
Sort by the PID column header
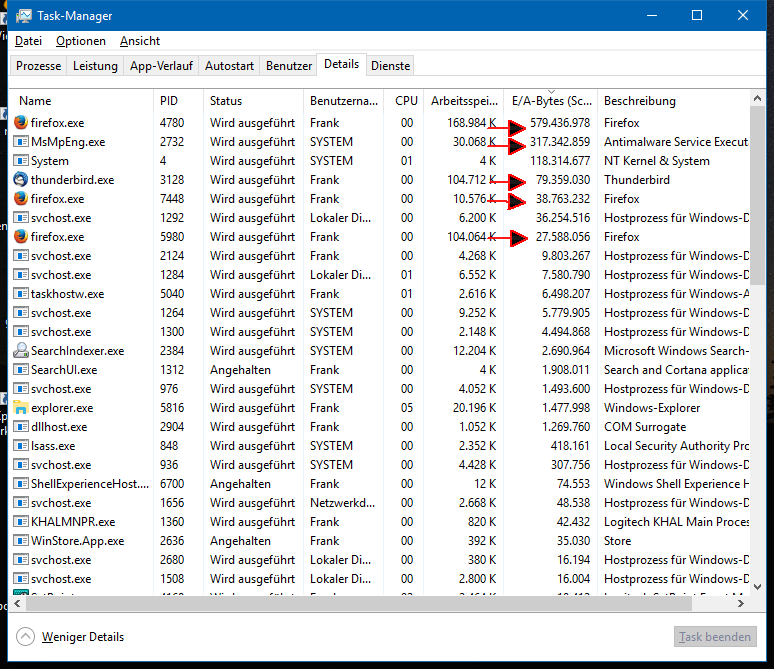tap(178, 101)
